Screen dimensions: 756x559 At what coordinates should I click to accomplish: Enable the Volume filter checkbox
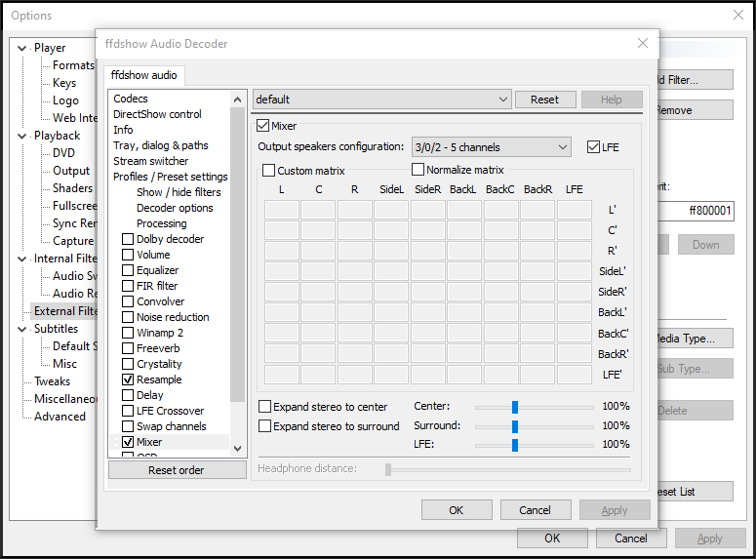128,255
